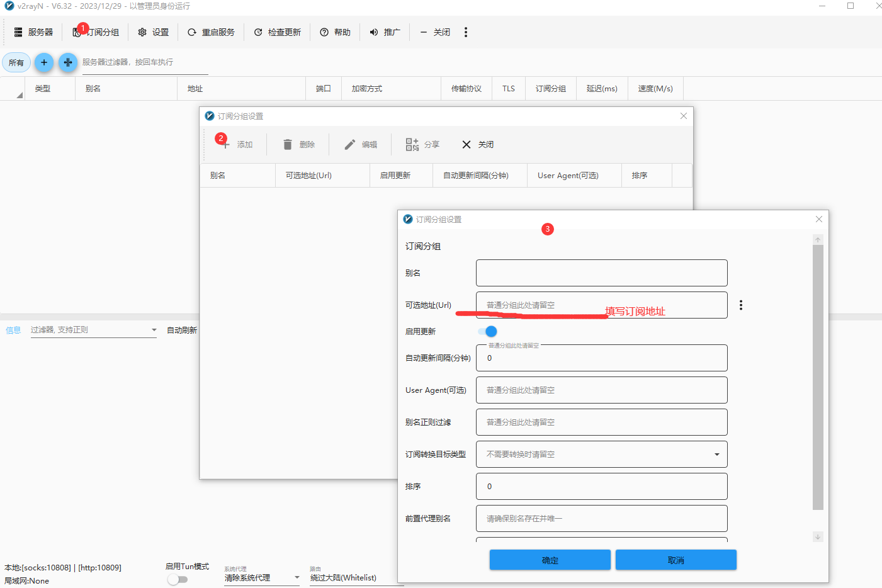Open the 设置 gear menu
The height and width of the screenshot is (588, 882).
(x=153, y=32)
